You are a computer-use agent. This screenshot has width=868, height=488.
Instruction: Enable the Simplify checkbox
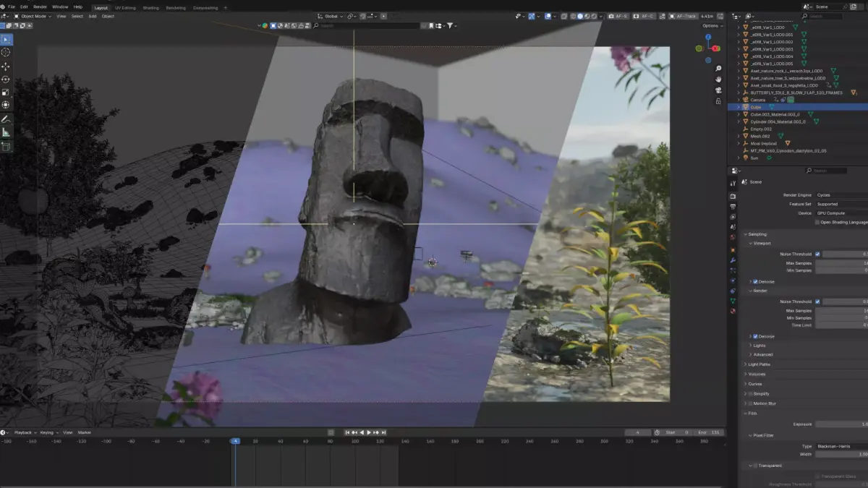coord(751,393)
